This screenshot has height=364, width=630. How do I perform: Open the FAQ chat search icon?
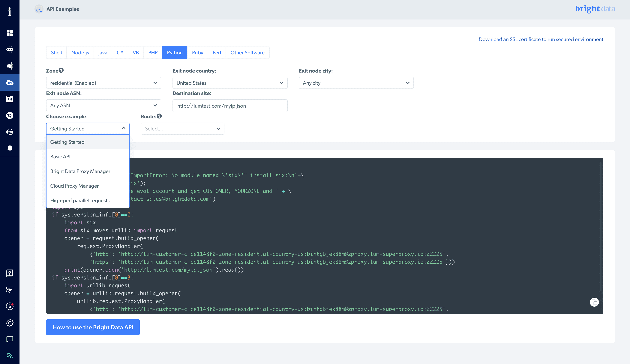click(10, 290)
